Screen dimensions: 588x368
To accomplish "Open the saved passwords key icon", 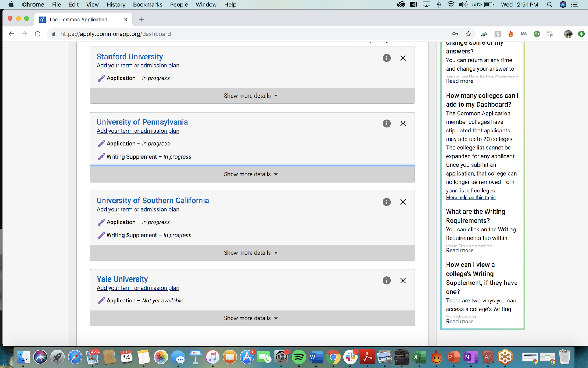I will coord(455,34).
